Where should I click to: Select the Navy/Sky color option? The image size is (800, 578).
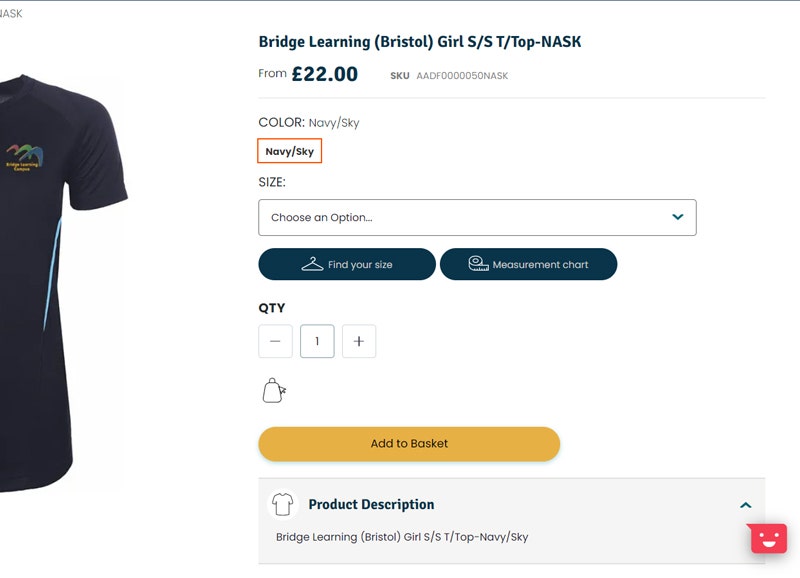(x=290, y=152)
